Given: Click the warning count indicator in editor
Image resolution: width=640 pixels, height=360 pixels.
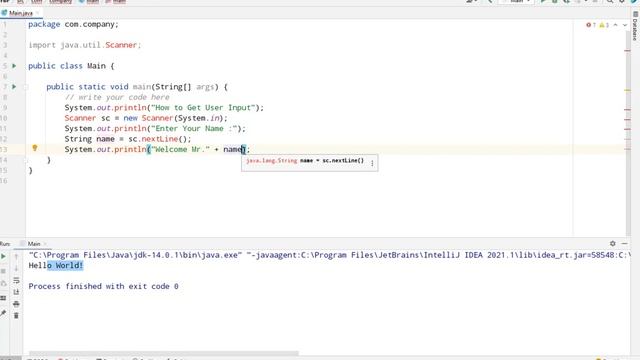Looking at the screenshot, I should coord(604,25).
